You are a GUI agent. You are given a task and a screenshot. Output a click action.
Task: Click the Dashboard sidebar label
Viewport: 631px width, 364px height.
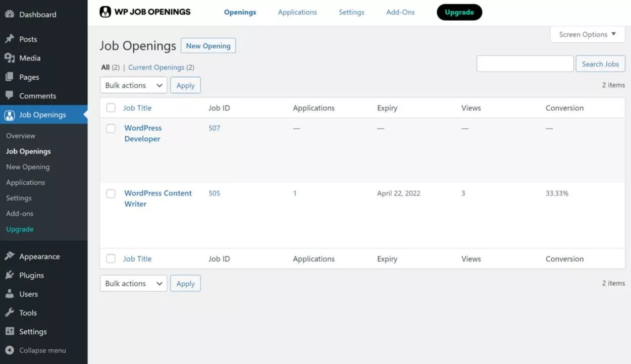(38, 15)
